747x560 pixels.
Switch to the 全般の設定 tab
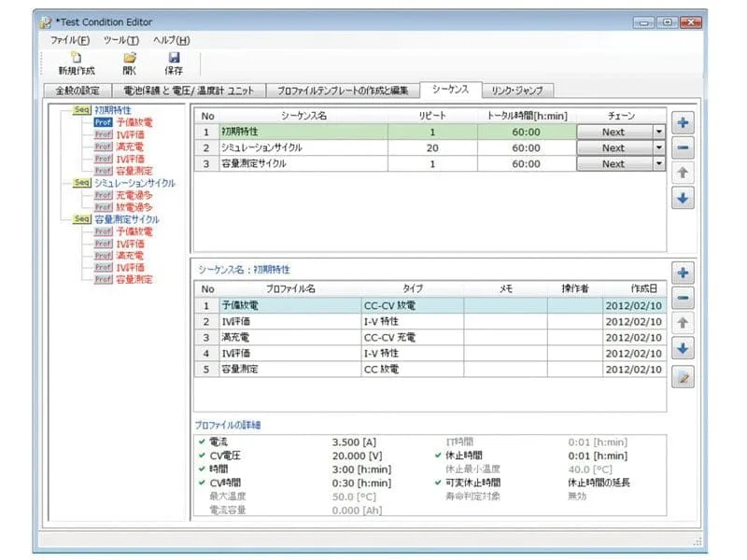[x=74, y=89]
